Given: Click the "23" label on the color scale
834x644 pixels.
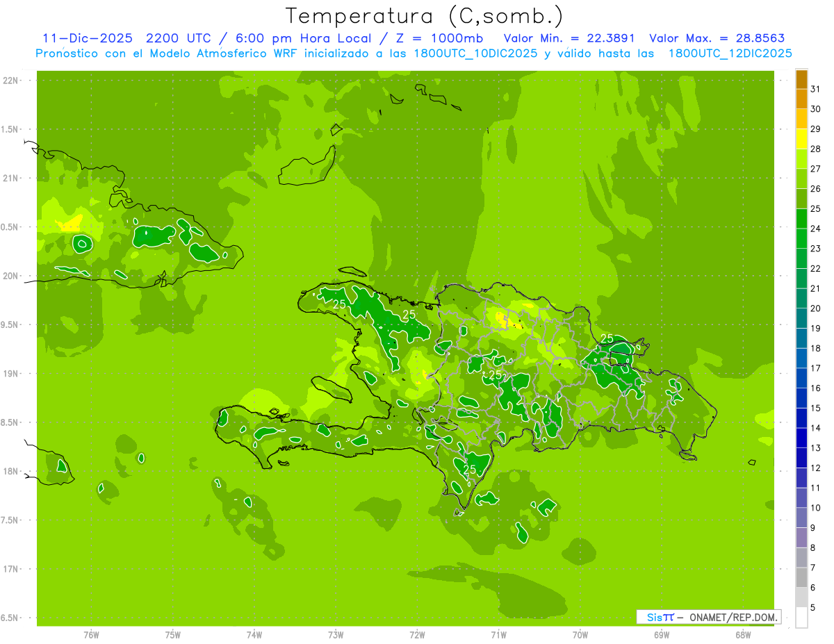Looking at the screenshot, I should (x=816, y=249).
